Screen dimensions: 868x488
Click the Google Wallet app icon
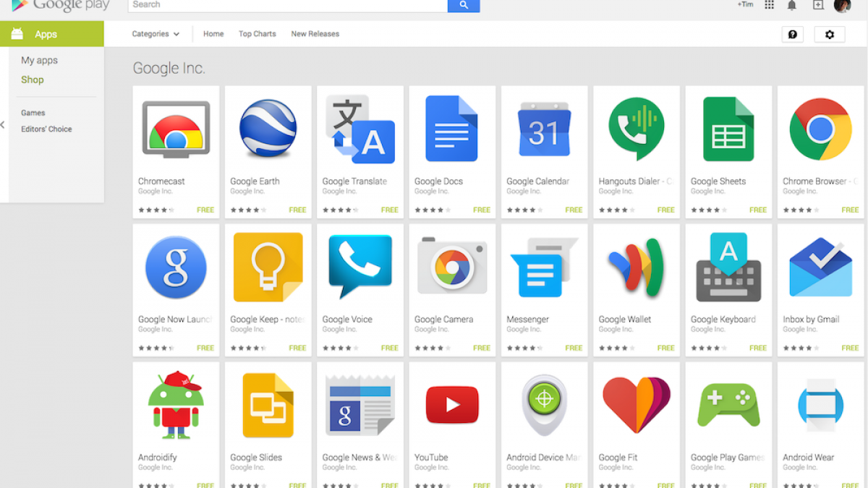tap(637, 267)
